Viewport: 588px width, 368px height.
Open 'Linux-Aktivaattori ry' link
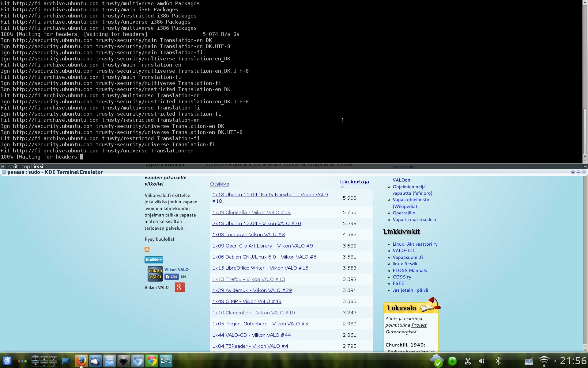(x=415, y=244)
